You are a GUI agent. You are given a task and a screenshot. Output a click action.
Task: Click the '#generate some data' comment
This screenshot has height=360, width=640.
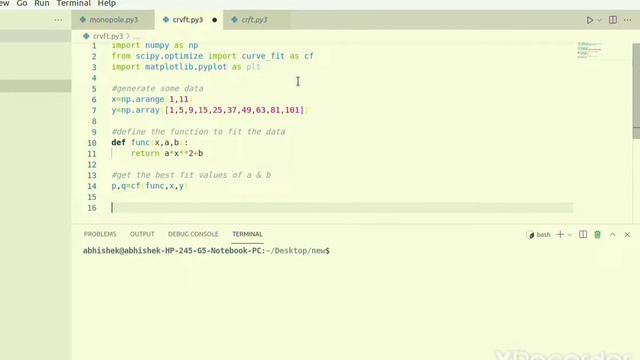157,89
